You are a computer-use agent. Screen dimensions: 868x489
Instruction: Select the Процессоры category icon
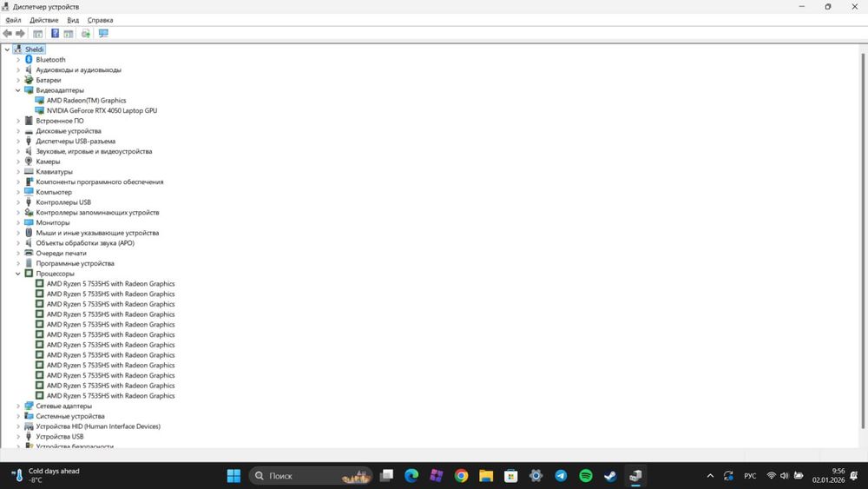click(29, 274)
